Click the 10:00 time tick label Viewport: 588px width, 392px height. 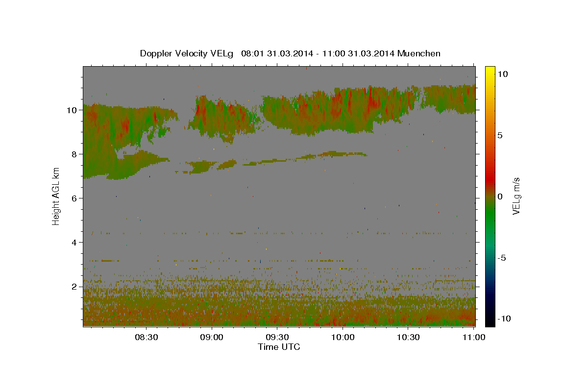tap(343, 337)
